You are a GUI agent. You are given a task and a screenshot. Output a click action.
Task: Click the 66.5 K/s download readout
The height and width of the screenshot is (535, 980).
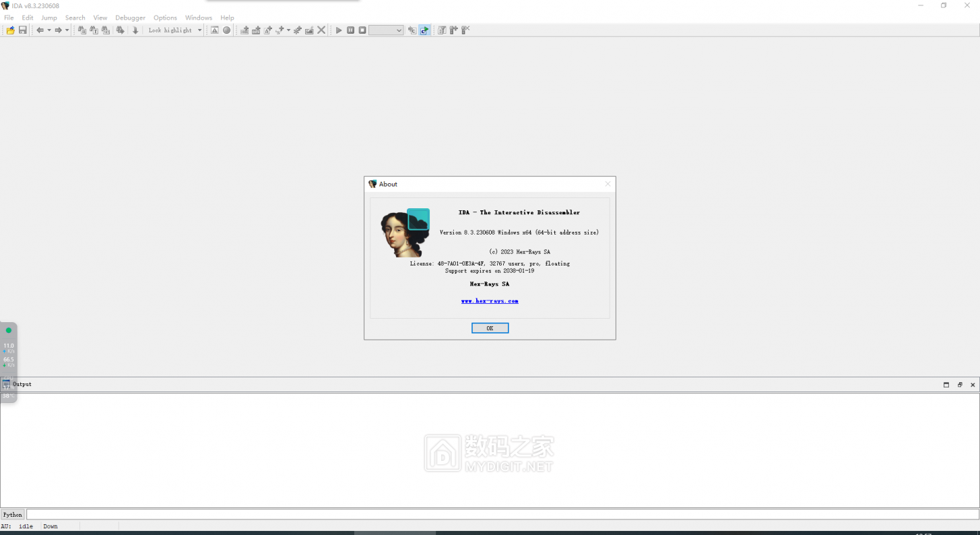[x=9, y=362]
